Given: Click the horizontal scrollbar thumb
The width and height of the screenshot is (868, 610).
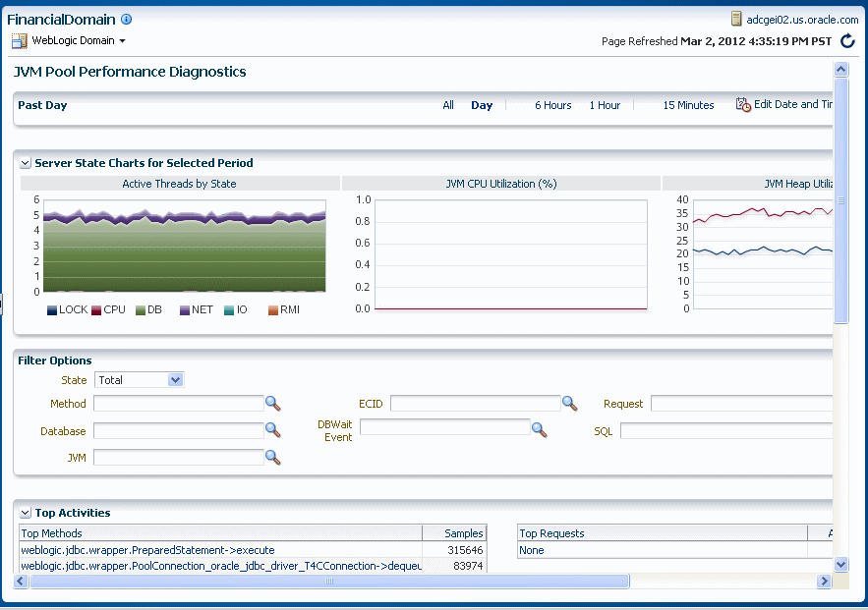Looking at the screenshot, I should tap(329, 581).
